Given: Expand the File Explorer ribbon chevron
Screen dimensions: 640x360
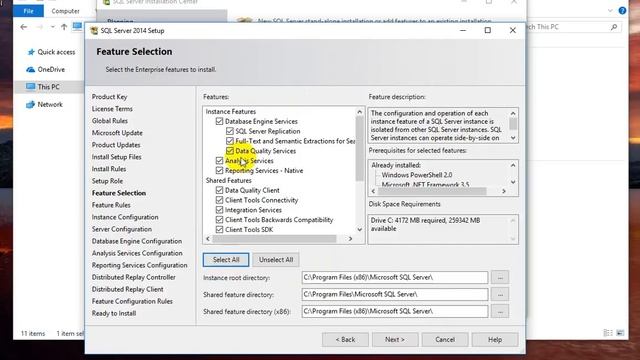Looking at the screenshot, I should (610, 11).
